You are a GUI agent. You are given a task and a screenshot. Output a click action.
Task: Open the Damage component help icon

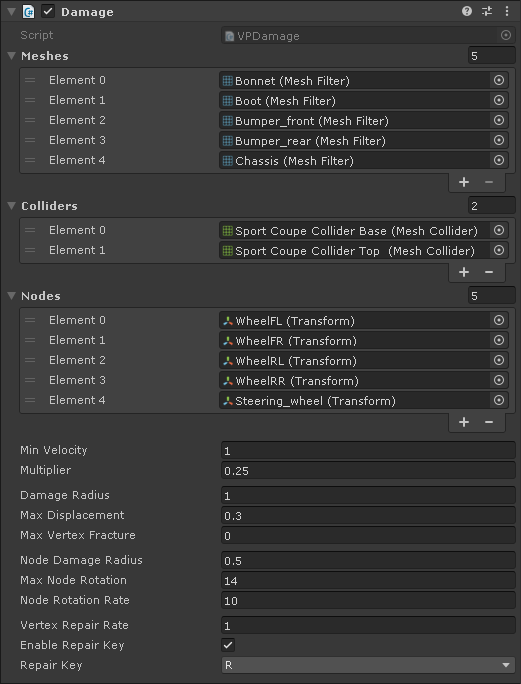[x=467, y=11]
